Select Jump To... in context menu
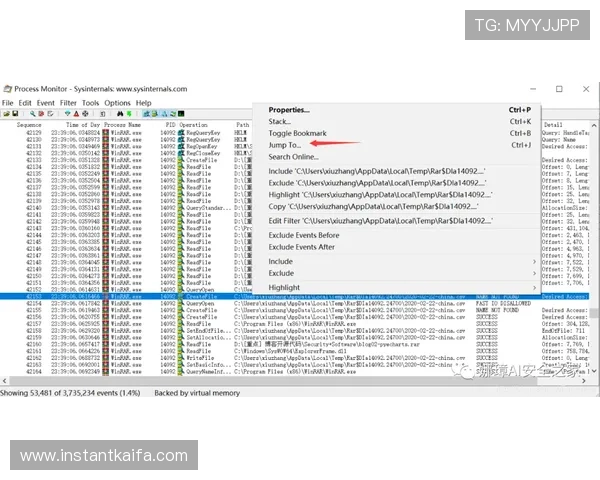 click(396, 145)
